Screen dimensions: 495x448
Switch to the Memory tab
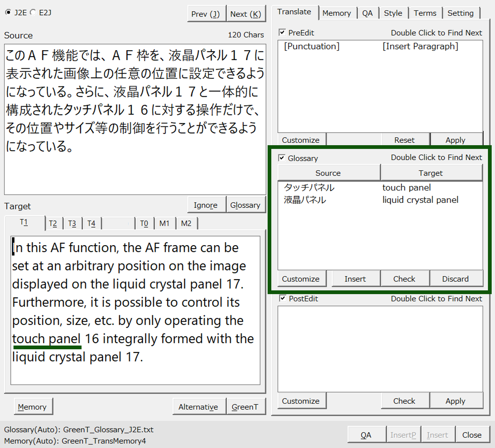pos(336,13)
